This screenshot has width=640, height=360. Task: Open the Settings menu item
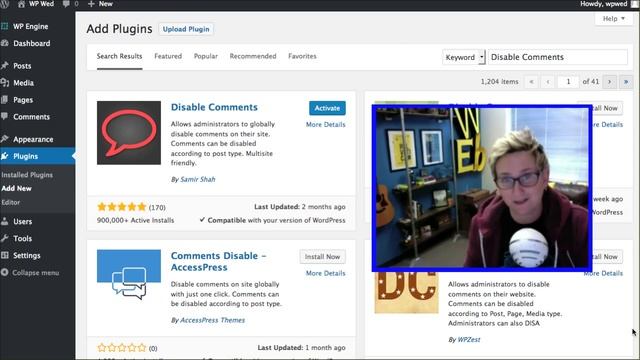click(x=27, y=256)
